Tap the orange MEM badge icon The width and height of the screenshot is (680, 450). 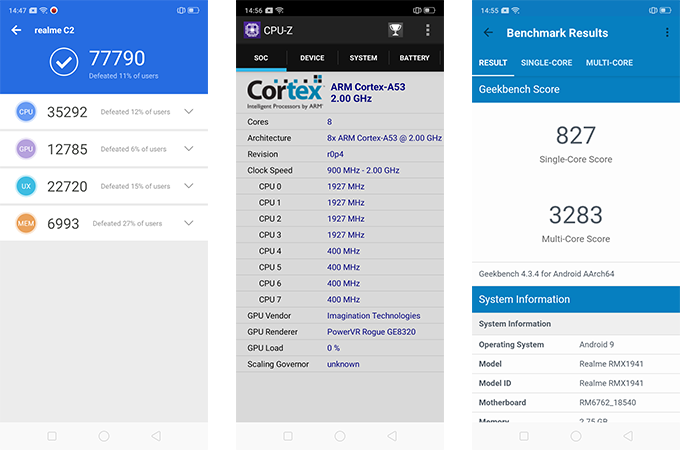click(27, 223)
